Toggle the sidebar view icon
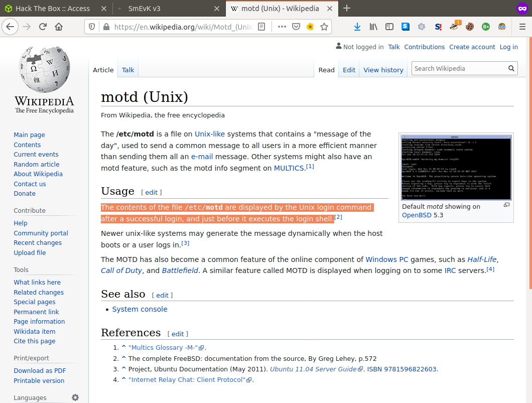Viewport: 532px width, 403px height. pyautogui.click(x=389, y=27)
